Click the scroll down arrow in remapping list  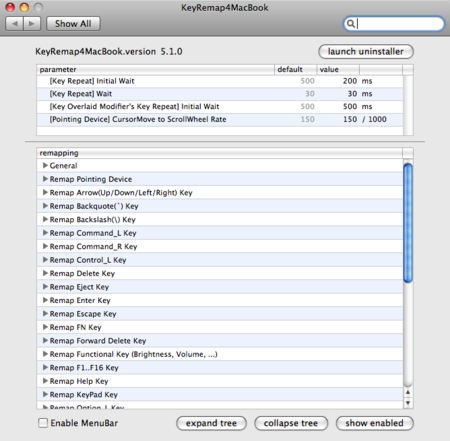[x=408, y=403]
